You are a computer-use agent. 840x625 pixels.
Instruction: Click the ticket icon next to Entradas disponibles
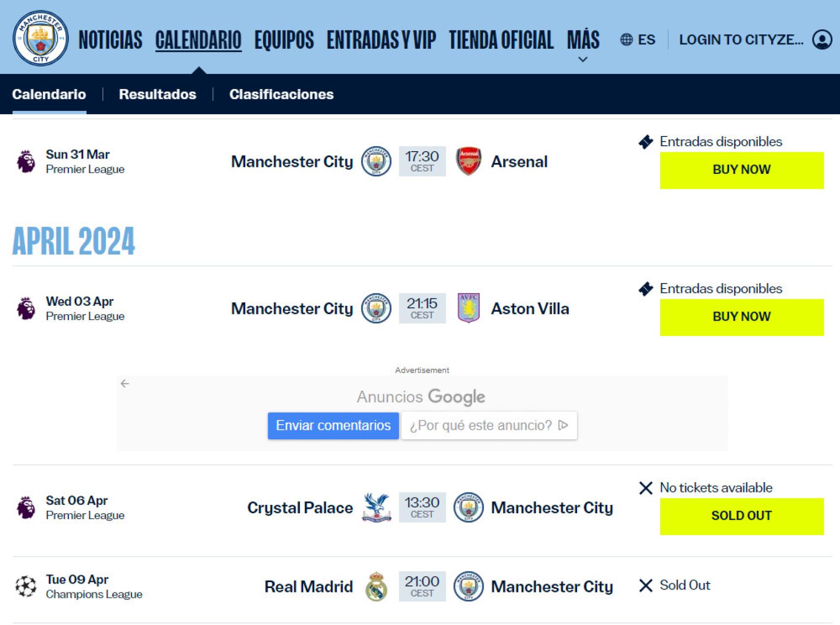645,142
